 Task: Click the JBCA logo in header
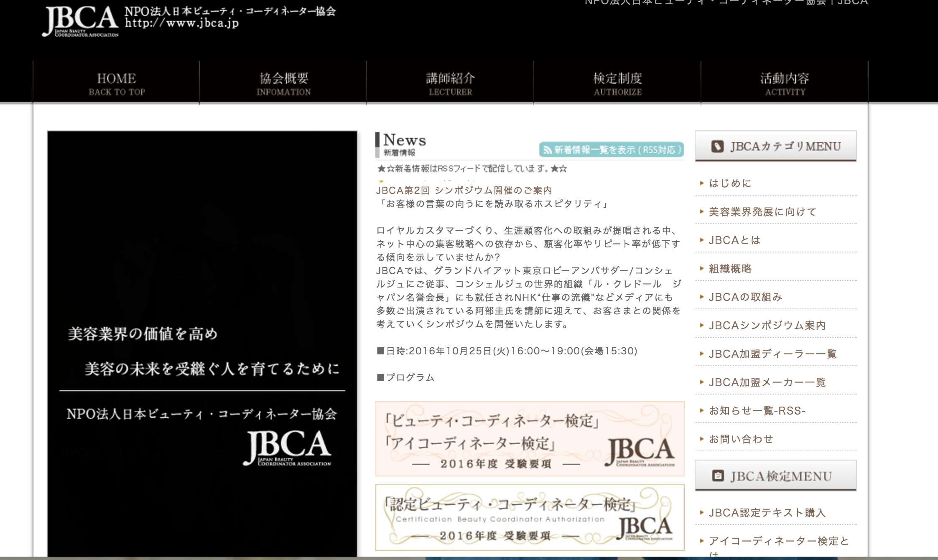[80, 21]
